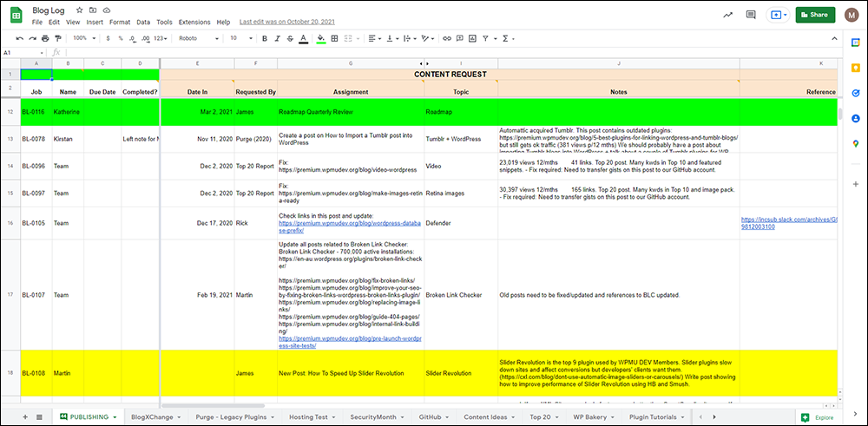Viewport: 868px width, 426px height.
Task: Star the Blog Log document
Action: pos(80,10)
